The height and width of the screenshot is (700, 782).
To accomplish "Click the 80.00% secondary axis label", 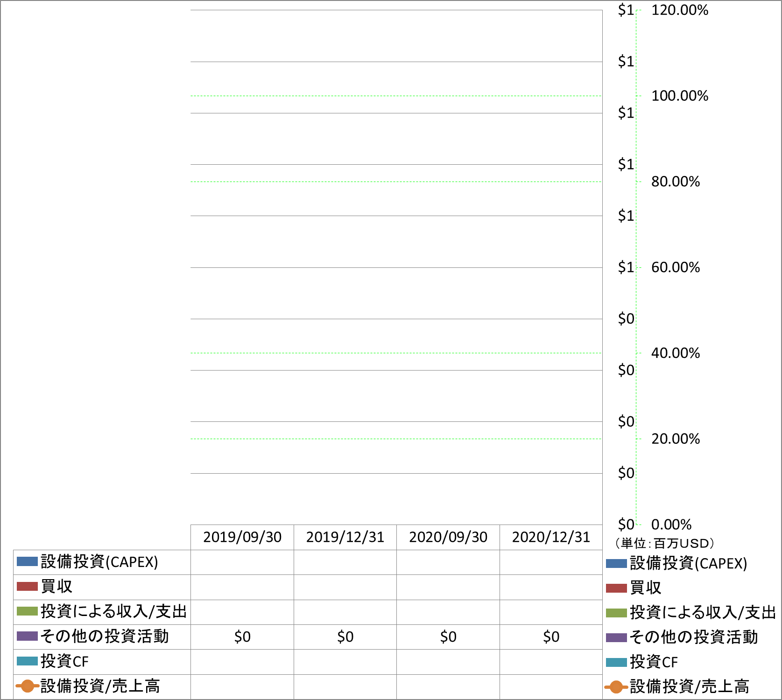I will (x=676, y=182).
